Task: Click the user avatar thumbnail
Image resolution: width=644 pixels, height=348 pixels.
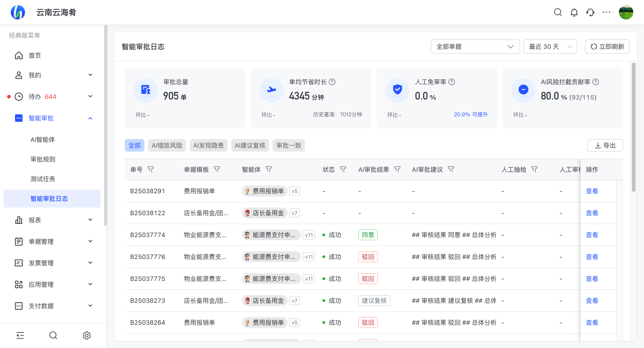Action: [x=626, y=12]
